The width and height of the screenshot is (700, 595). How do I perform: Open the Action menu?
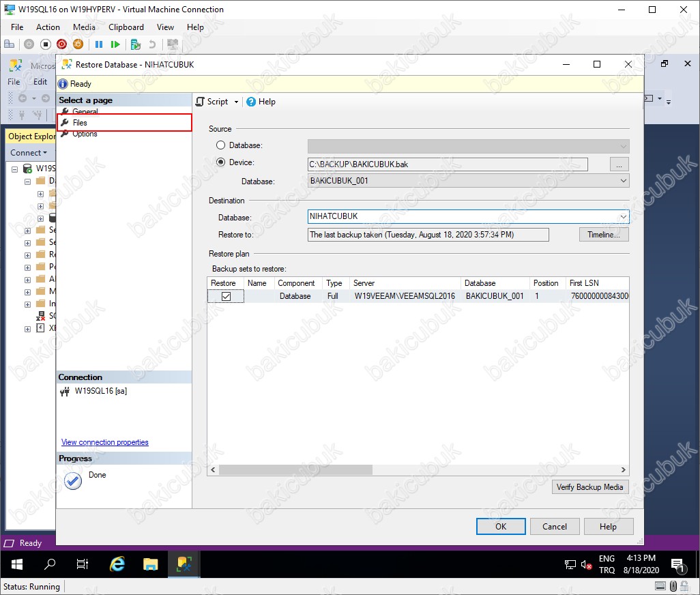[x=48, y=27]
